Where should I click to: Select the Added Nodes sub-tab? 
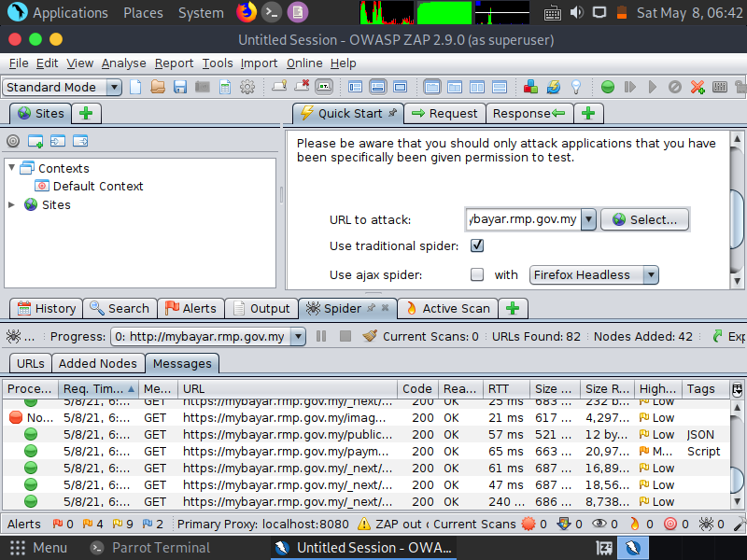pyautogui.click(x=98, y=363)
